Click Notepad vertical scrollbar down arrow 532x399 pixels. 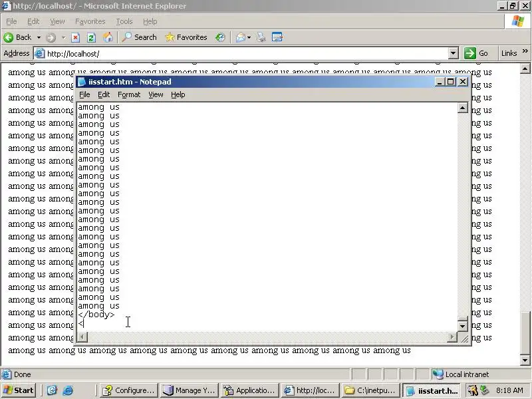(462, 326)
